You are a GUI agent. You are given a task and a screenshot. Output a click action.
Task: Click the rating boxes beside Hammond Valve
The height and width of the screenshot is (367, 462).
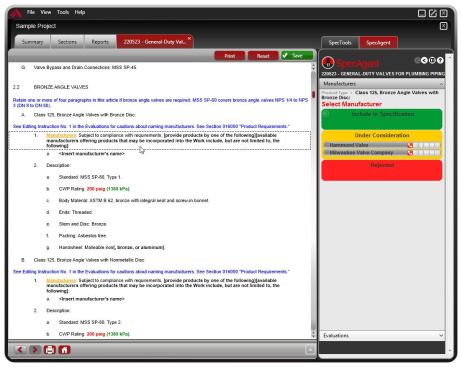tap(427, 145)
